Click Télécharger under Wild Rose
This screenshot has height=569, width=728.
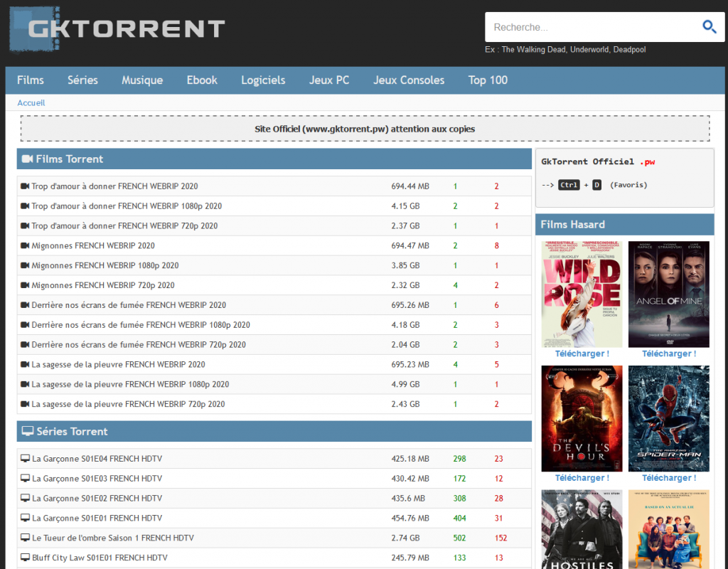click(x=582, y=354)
